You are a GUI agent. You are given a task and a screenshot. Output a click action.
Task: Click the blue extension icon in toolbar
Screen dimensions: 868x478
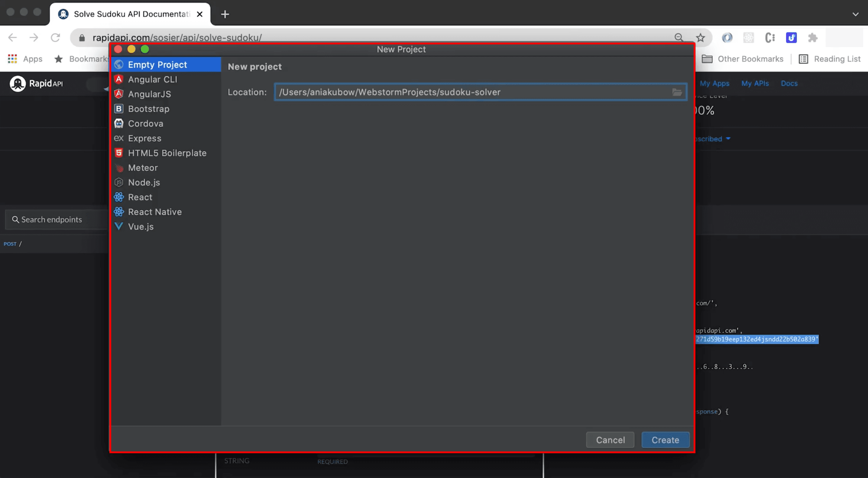pos(791,37)
